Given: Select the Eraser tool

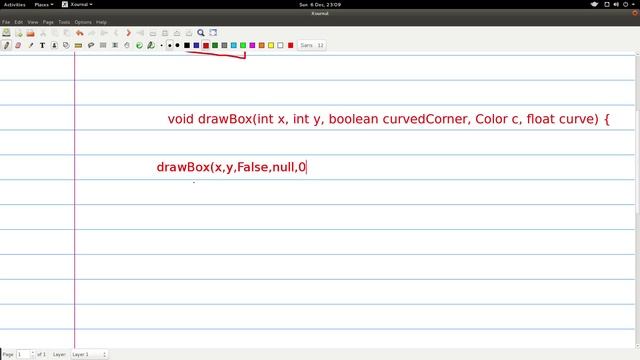Looking at the screenshot, I should tap(18, 45).
